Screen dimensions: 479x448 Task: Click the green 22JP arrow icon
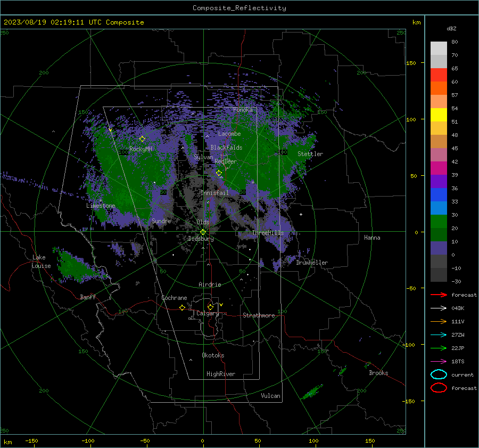[439, 348]
